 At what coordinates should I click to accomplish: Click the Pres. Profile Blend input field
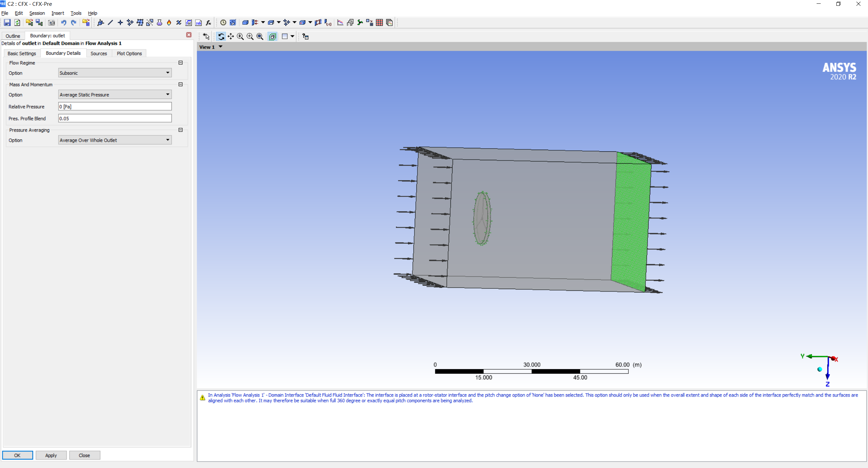point(115,118)
